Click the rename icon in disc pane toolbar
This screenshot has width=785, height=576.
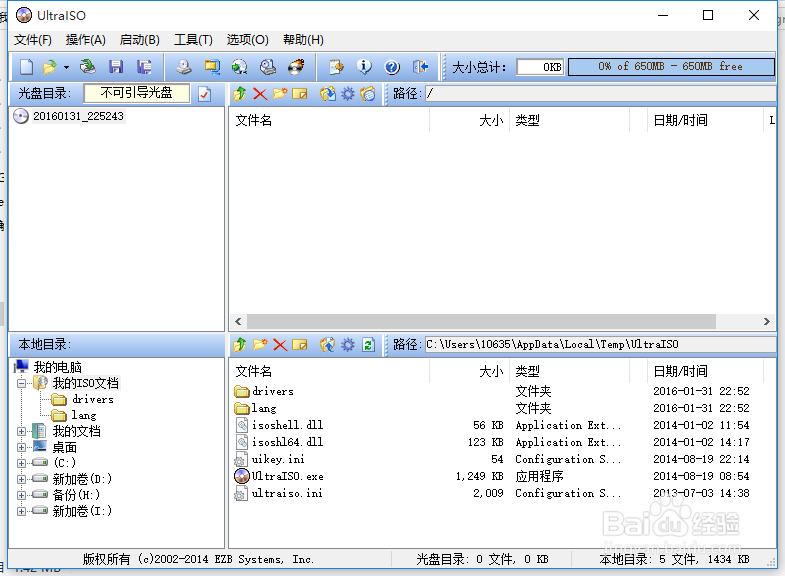(x=299, y=94)
